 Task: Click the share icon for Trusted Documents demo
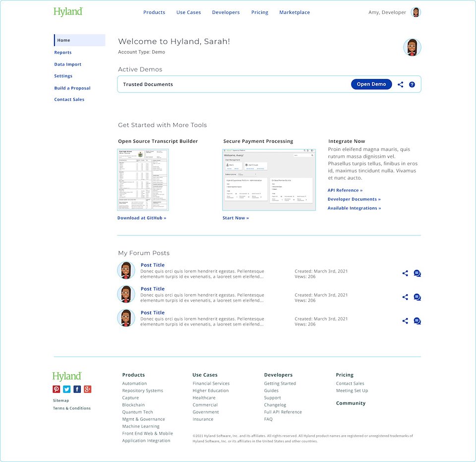(x=401, y=84)
